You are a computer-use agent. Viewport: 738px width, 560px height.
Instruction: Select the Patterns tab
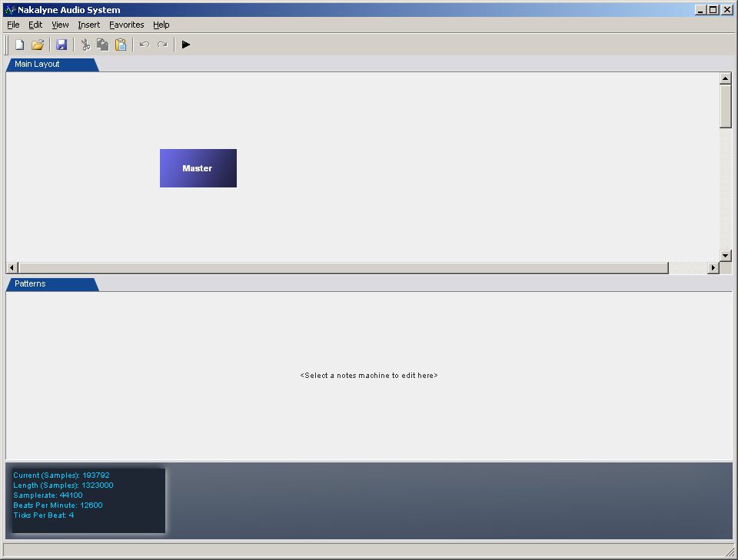click(52, 284)
